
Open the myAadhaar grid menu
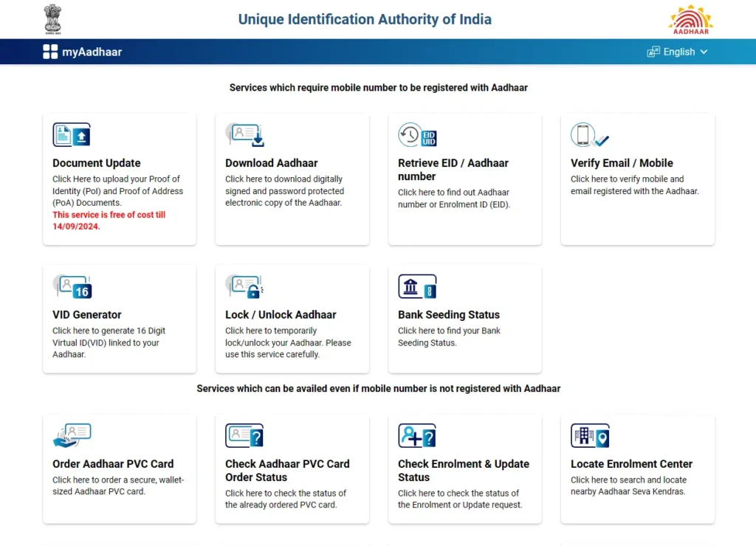[50, 52]
